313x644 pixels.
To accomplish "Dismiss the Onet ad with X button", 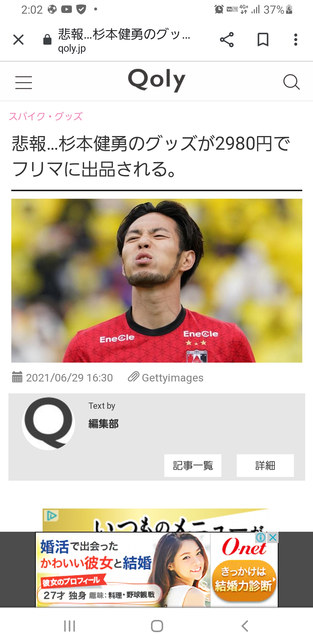I will (273, 538).
